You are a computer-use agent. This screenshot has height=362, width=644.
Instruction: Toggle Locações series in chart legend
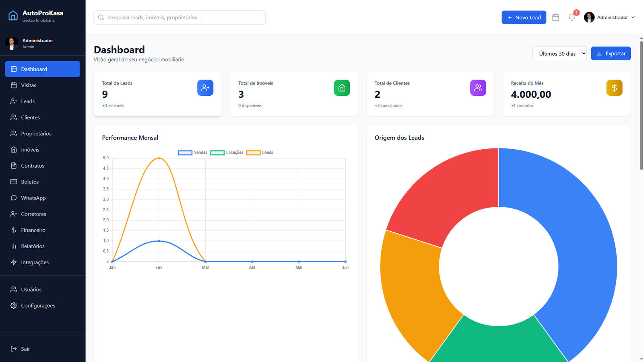pos(227,152)
